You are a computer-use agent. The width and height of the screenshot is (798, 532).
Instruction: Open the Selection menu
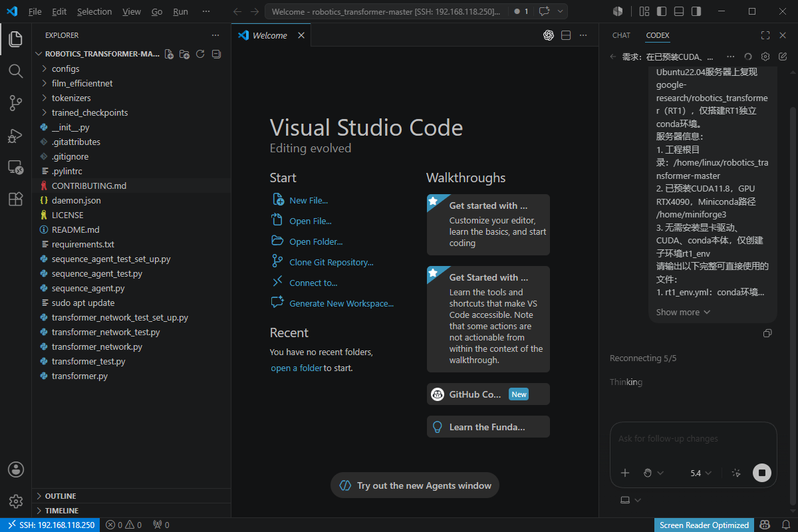94,11
